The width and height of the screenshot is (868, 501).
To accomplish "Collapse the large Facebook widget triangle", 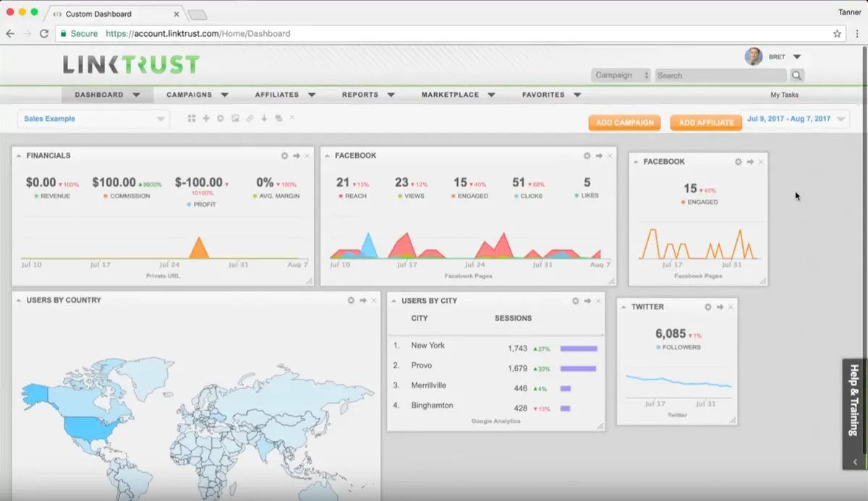I will tap(328, 156).
